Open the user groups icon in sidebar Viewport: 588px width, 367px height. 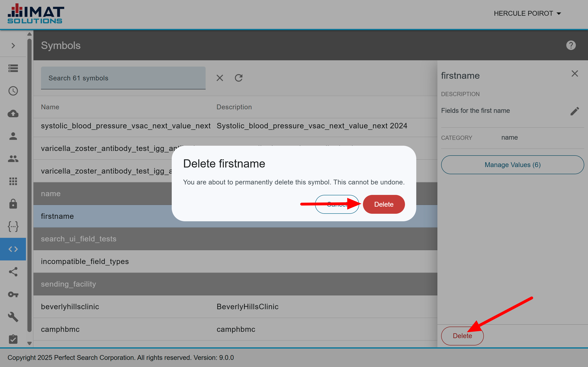13,158
